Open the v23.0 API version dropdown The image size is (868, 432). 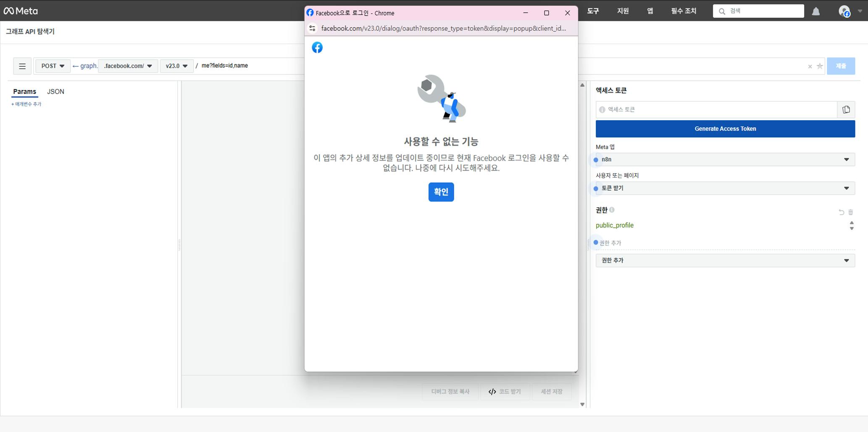(176, 66)
